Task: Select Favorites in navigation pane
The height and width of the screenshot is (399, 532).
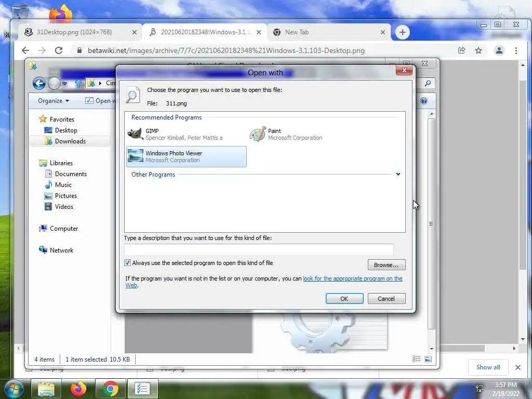Action: coord(57,119)
